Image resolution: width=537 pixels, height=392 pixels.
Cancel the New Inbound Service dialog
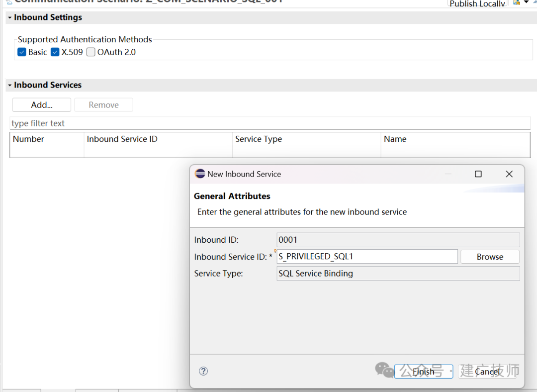pos(487,372)
